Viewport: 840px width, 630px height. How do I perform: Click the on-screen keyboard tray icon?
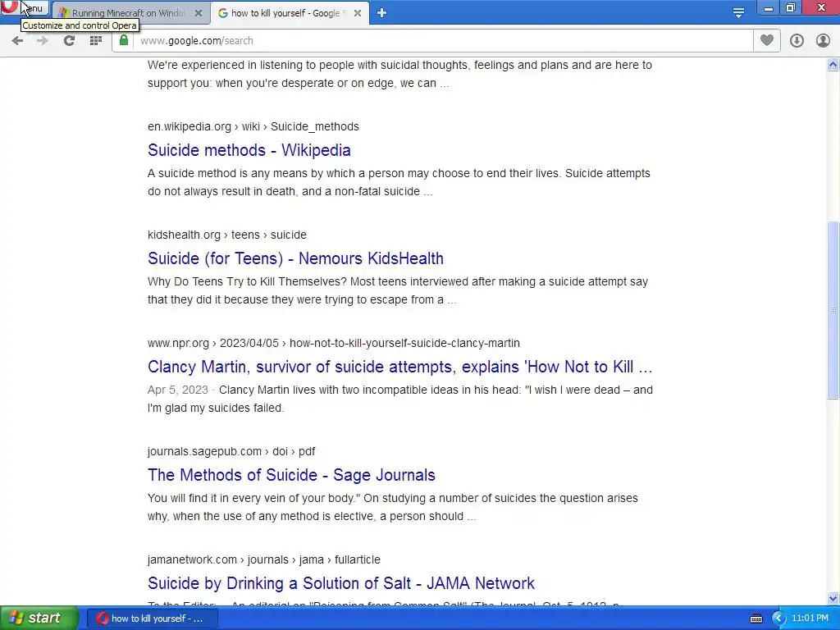pos(756,619)
